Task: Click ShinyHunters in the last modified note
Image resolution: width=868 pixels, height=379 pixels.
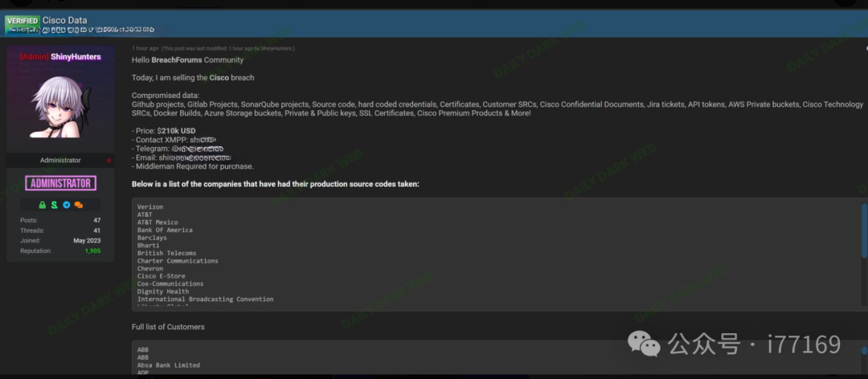Action: pyautogui.click(x=276, y=48)
